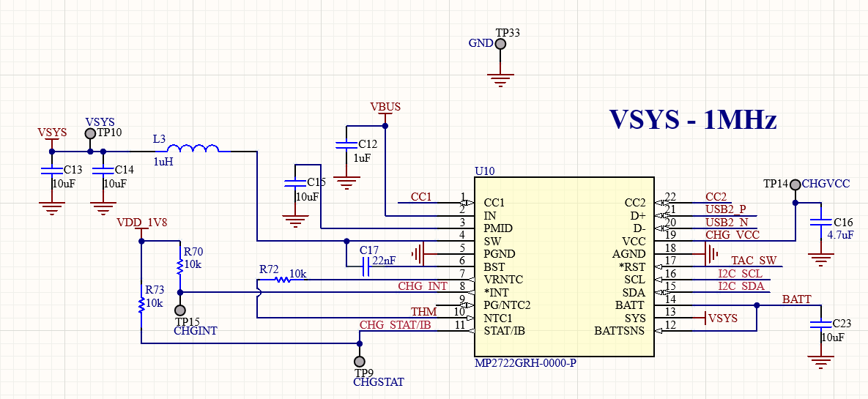Select capacitor C23 symbol
The height and width of the screenshot is (399, 868).
click(821, 326)
